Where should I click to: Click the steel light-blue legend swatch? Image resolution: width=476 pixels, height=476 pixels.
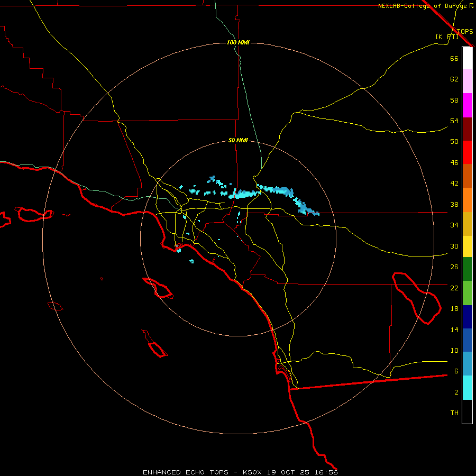pyautogui.click(x=467, y=363)
